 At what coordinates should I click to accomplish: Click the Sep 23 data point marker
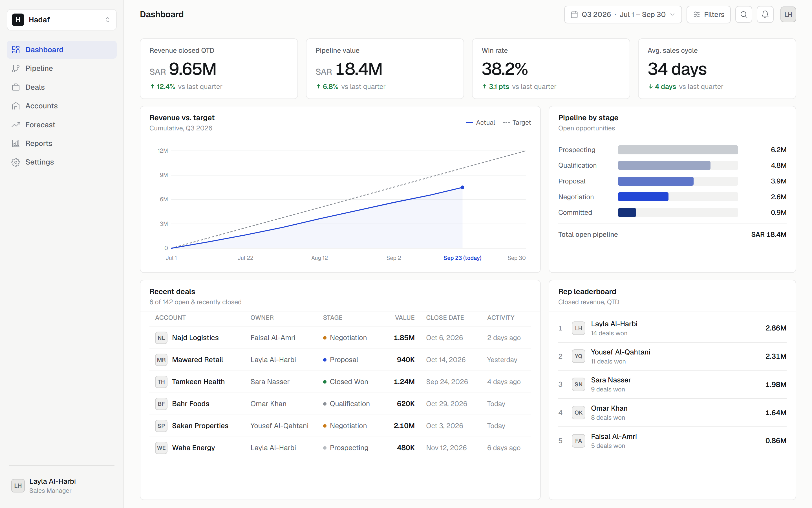(462, 187)
